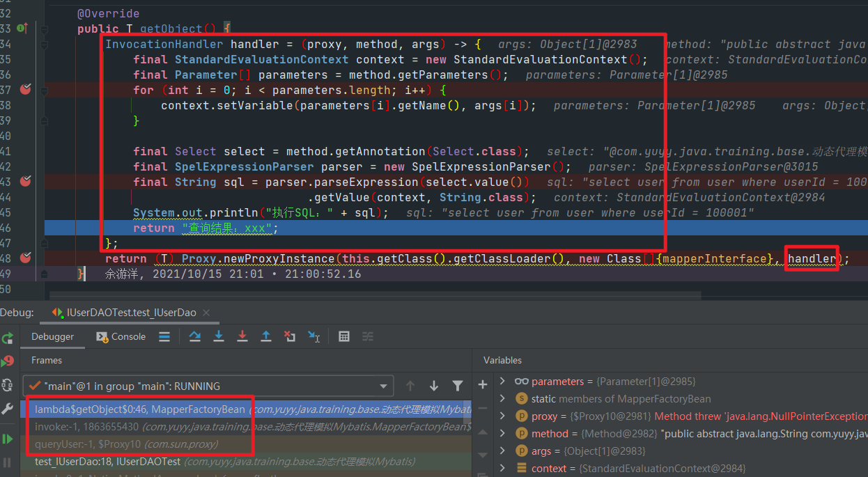Viewport: 868px width, 477px height.
Task: Click the override gutter icon on line 33
Action: pyautogui.click(x=22, y=29)
